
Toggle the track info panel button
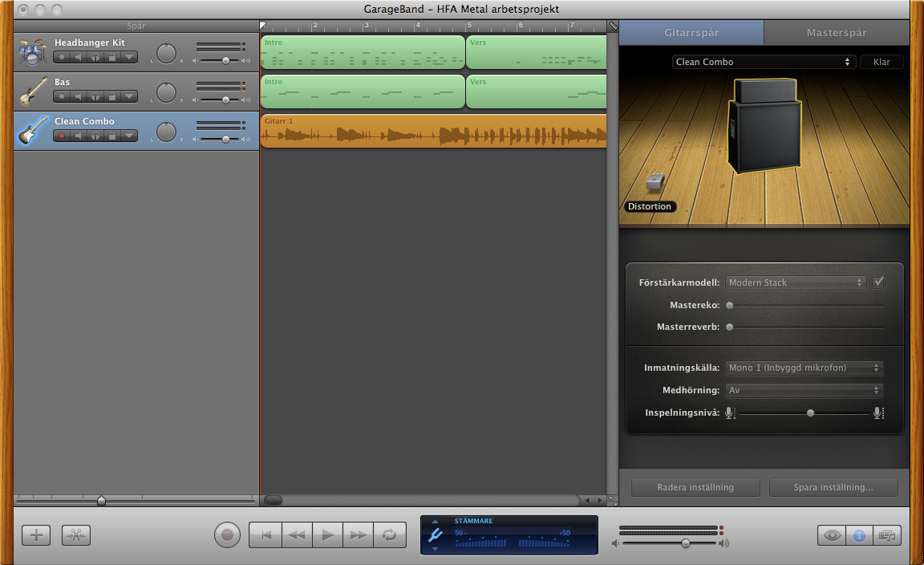point(859,535)
